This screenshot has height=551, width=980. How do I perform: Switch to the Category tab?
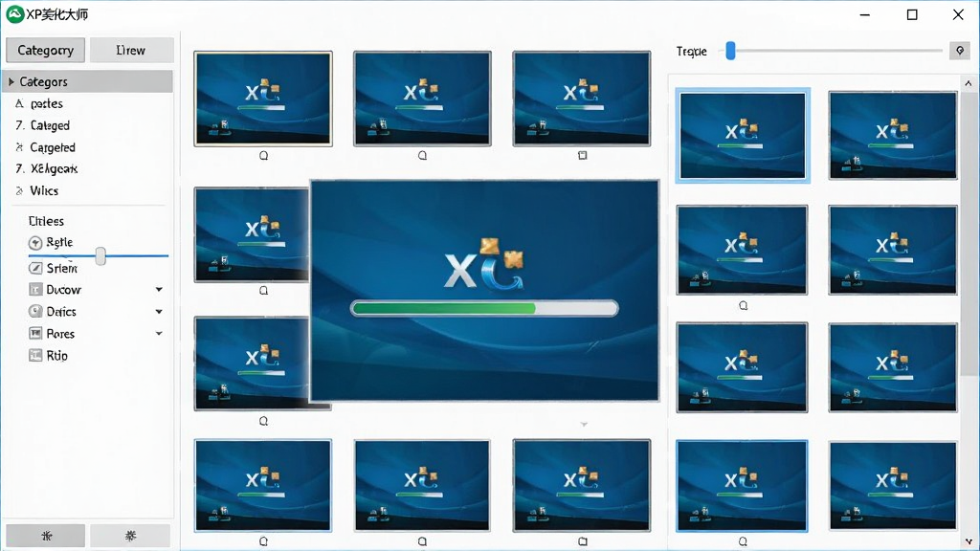(46, 50)
